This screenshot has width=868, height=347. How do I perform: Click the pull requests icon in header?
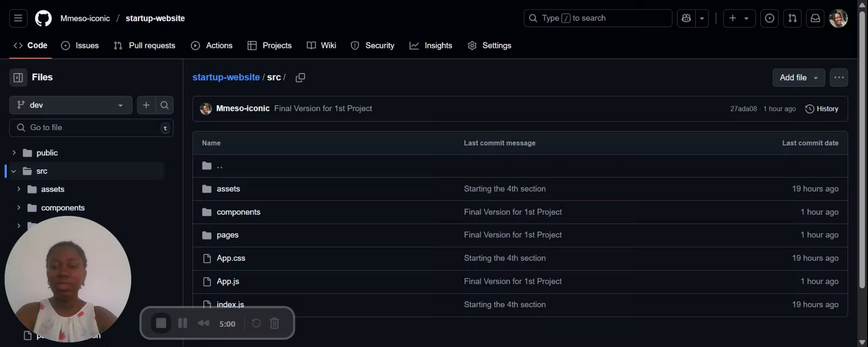[792, 18]
